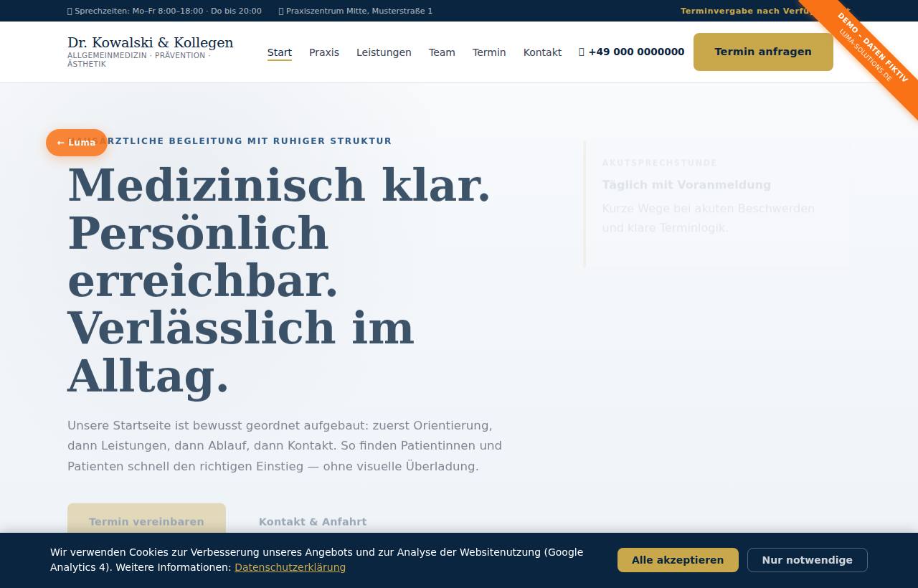Screen dimensions: 918x588
Task: Open the Termin navigation link
Action: click(489, 52)
